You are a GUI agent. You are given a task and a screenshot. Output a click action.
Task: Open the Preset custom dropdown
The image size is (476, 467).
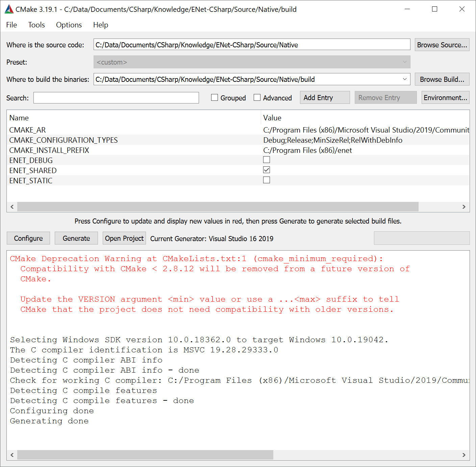pos(252,62)
